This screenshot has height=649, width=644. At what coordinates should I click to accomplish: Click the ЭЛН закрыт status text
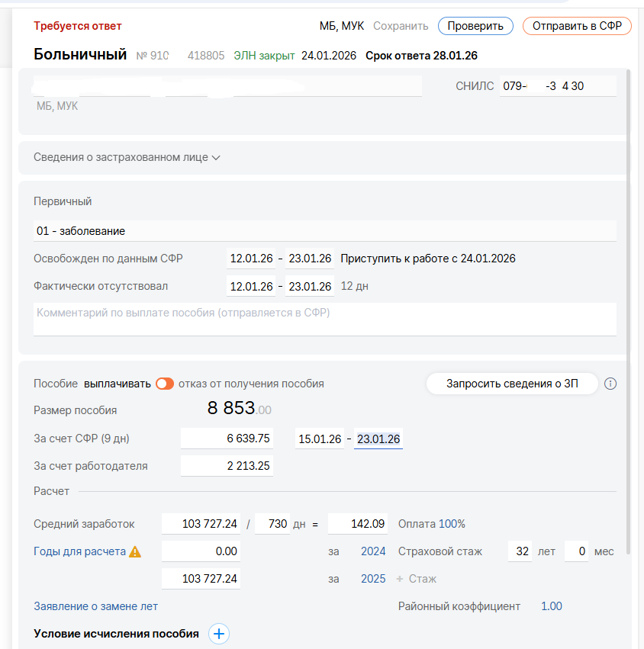click(264, 56)
